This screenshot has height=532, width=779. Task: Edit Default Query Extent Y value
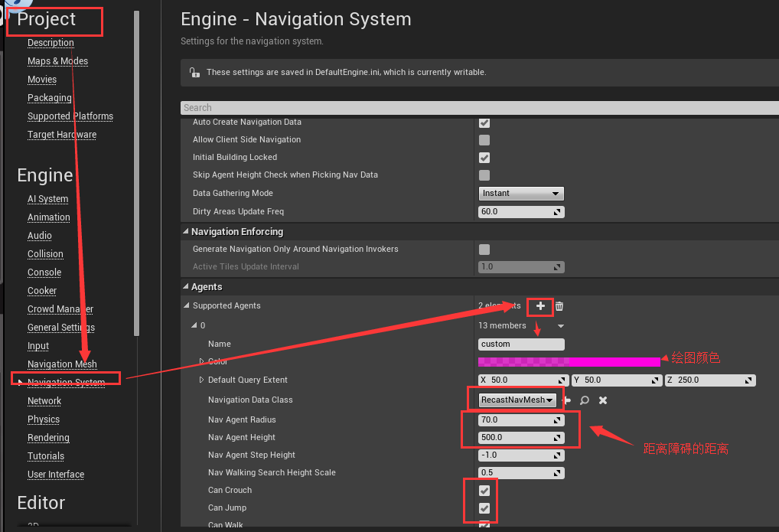616,380
